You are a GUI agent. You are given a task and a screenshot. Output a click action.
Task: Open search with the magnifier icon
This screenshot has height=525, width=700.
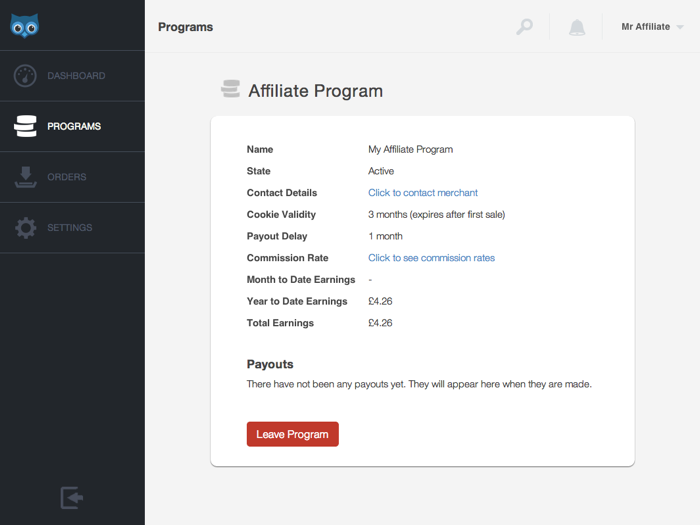[x=525, y=27]
